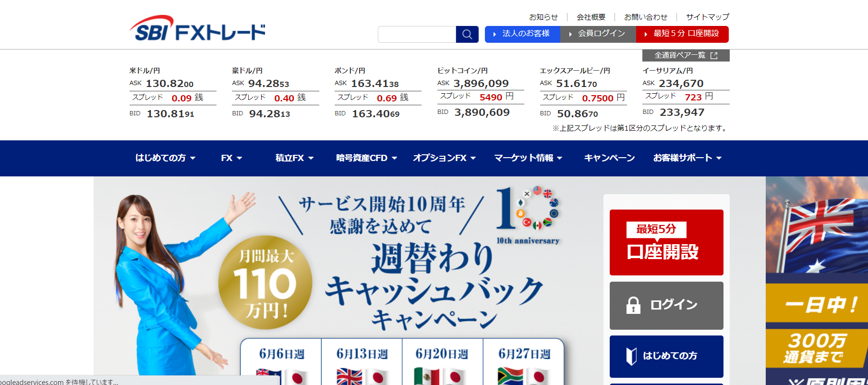Click イーサリアム/円 pair label
868x385 pixels.
pyautogui.click(x=668, y=71)
